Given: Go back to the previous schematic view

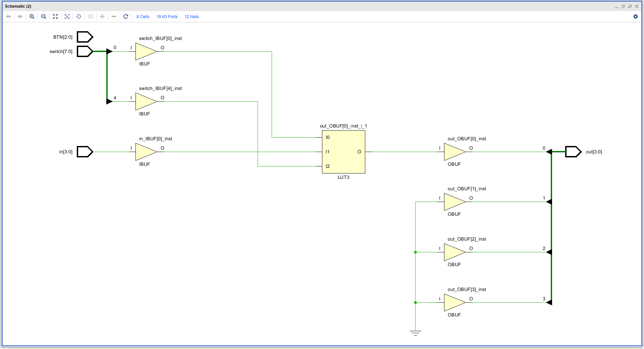Looking at the screenshot, I should [9, 16].
